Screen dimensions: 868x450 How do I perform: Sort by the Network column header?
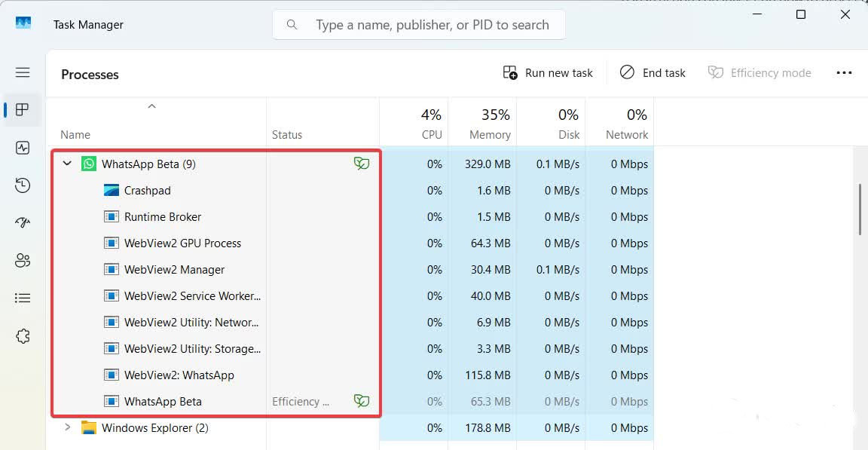click(619, 124)
